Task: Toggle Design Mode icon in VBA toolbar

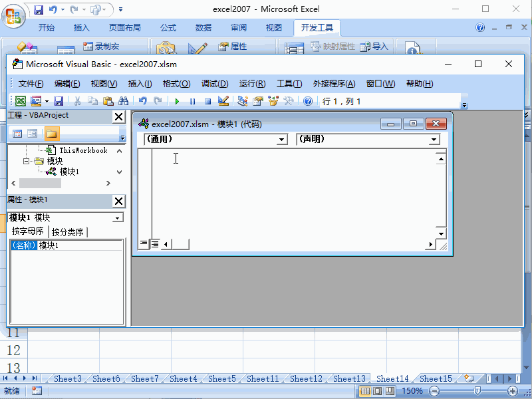Action: coord(223,101)
